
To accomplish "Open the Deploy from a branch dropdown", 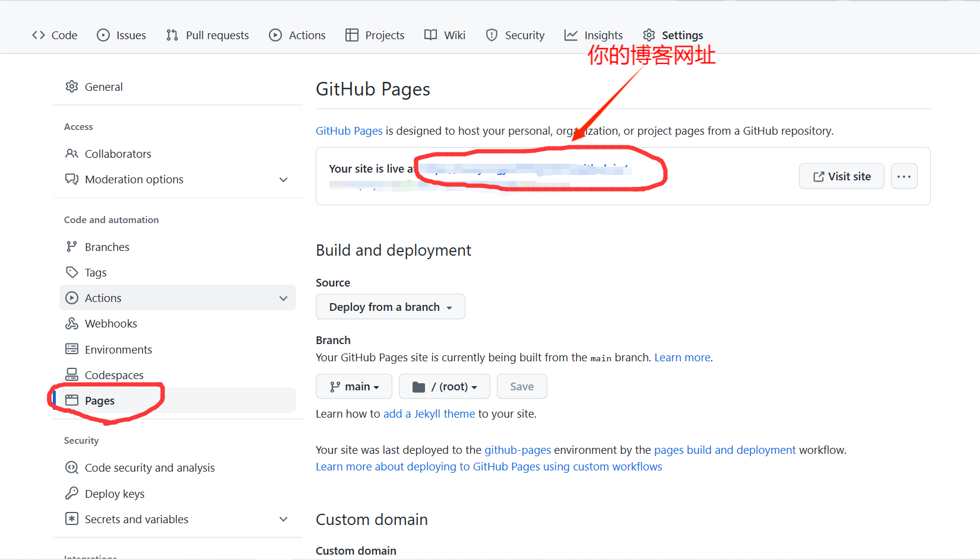I will pyautogui.click(x=390, y=307).
